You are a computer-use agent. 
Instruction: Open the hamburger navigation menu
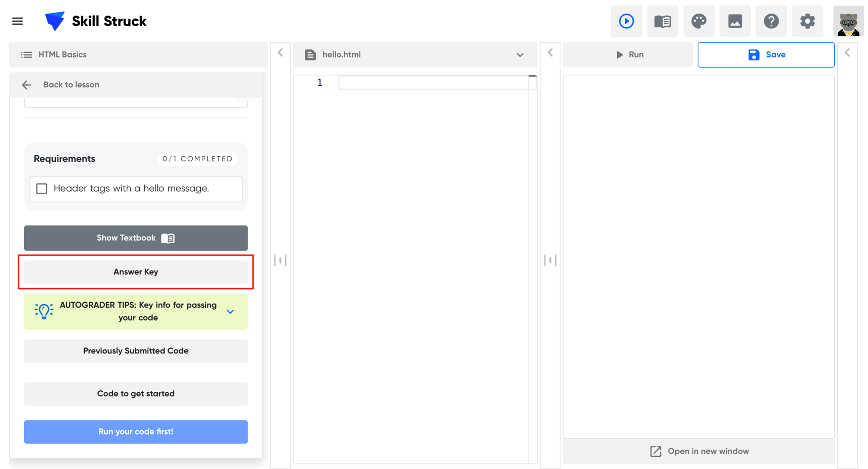pos(18,21)
